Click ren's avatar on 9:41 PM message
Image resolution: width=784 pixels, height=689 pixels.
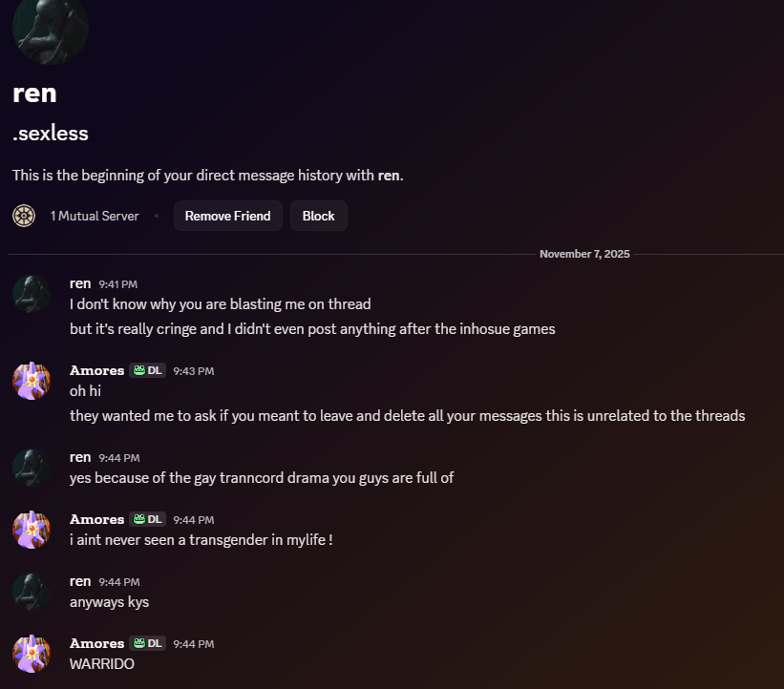(32, 294)
